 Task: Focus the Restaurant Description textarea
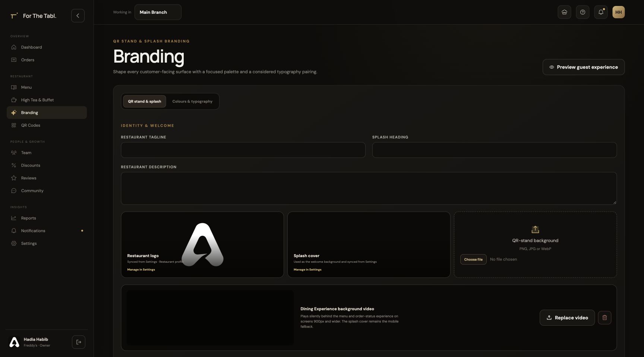(369, 188)
